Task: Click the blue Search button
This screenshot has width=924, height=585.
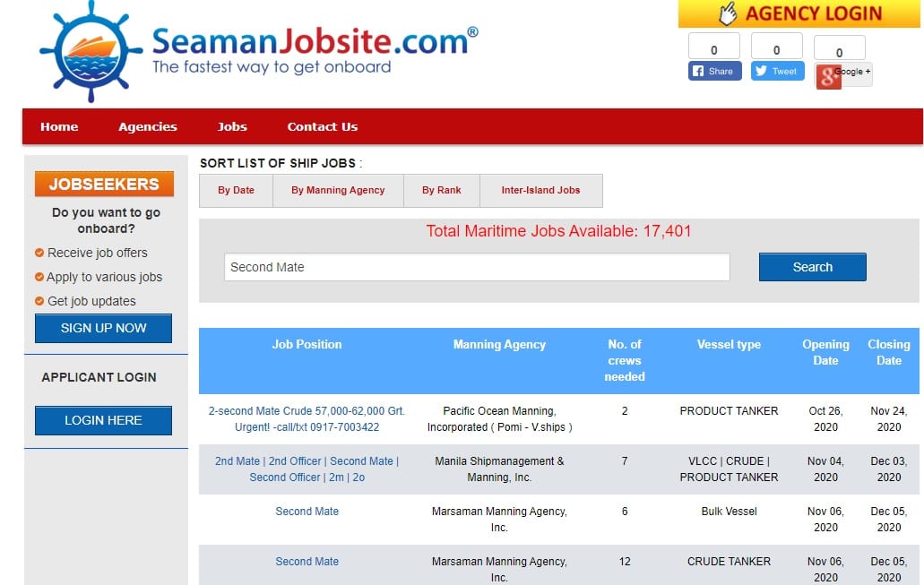Action: click(813, 267)
